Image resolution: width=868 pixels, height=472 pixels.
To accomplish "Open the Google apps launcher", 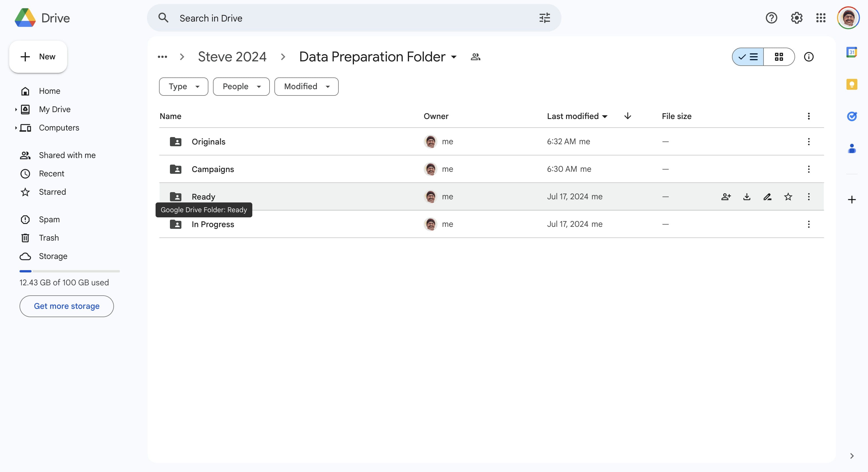I will point(821,18).
